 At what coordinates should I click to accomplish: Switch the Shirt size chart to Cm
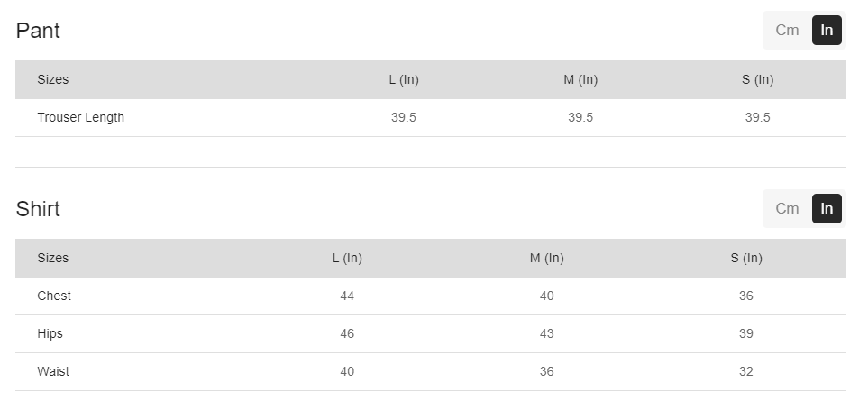(787, 209)
